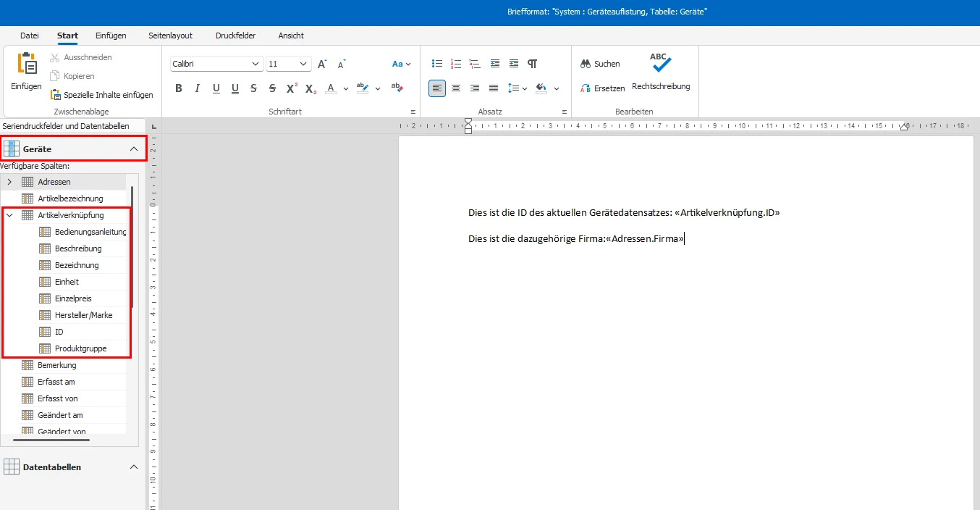
Task: Center the text
Action: [x=456, y=88]
